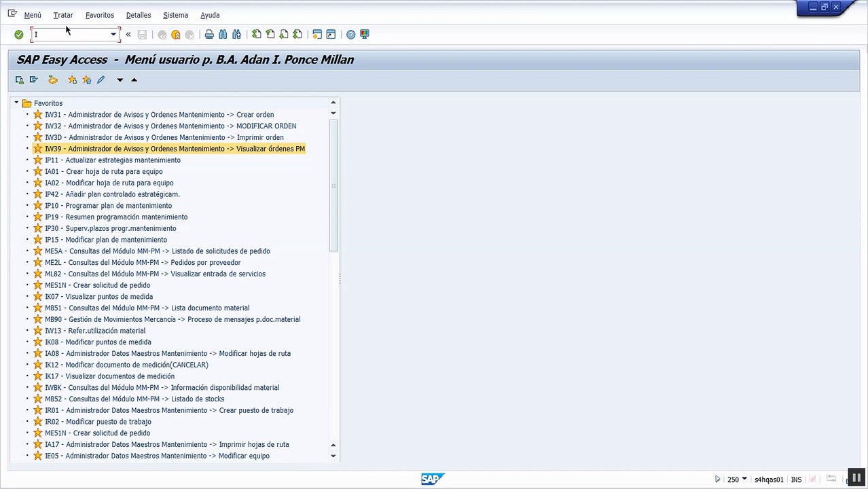Image resolution: width=868 pixels, height=489 pixels.
Task: Select ML82 Visualizar entrada de servicios
Action: pos(155,274)
